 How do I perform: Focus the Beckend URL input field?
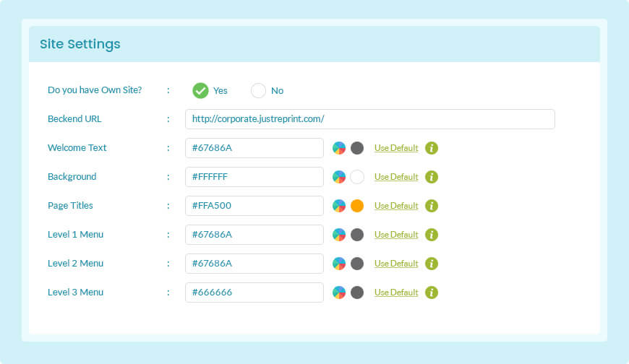tap(370, 119)
